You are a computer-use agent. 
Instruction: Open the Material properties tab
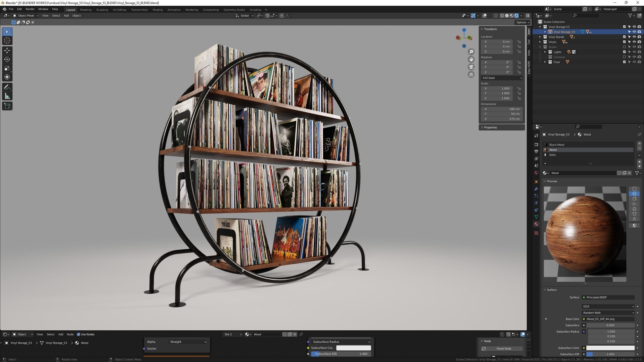pos(536,224)
